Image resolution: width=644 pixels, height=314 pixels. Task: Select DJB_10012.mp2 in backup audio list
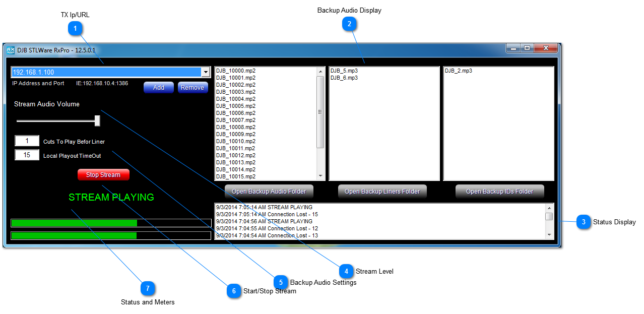coord(236,155)
